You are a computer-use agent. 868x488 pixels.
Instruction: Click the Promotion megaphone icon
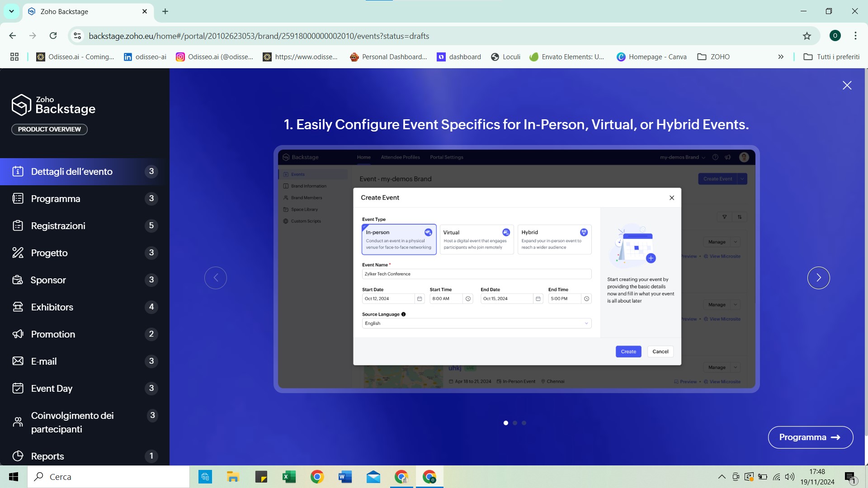tap(18, 334)
